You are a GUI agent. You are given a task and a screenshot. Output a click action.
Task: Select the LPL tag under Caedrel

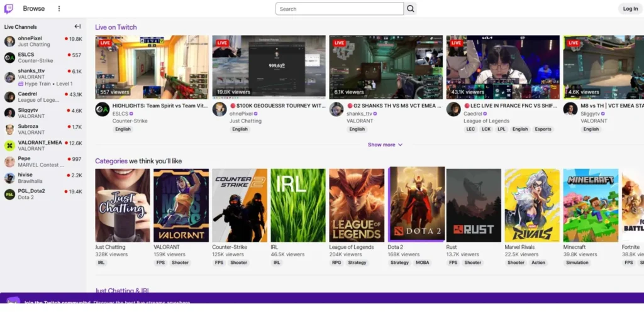click(x=501, y=129)
